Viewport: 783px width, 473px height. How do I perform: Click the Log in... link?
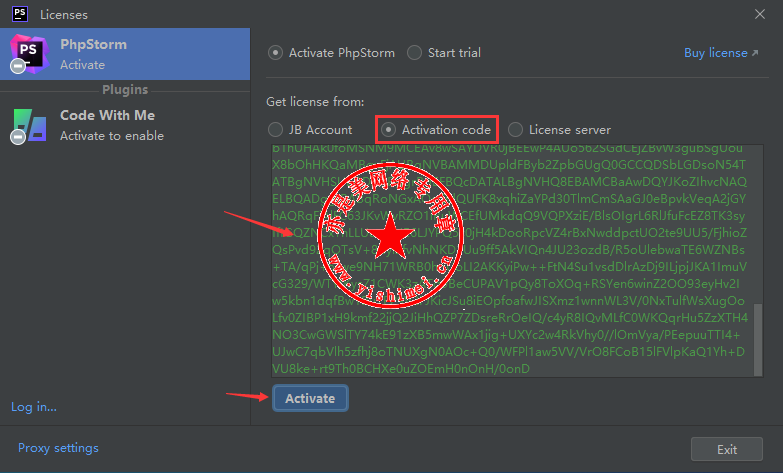pos(34,407)
